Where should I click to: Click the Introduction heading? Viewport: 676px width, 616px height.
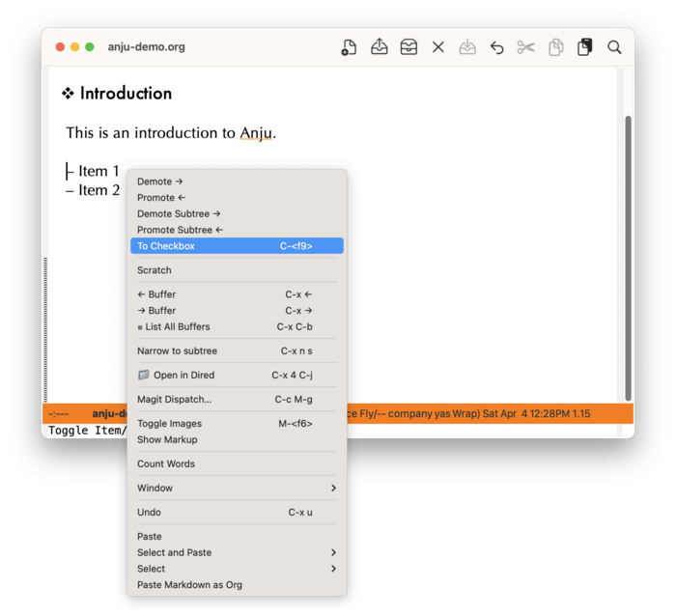click(x=126, y=93)
